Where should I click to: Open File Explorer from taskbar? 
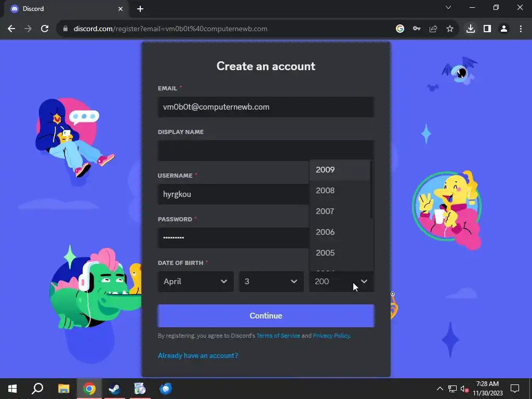coord(63,389)
